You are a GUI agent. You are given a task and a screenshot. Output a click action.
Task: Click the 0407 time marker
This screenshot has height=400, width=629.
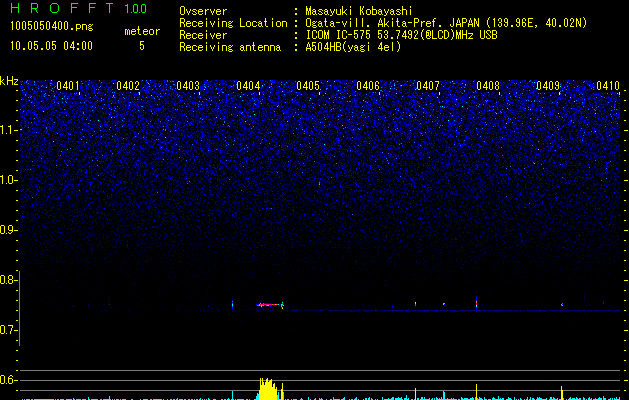point(428,86)
